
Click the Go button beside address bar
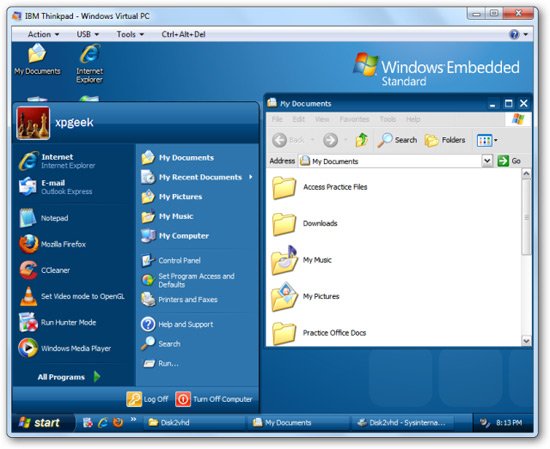pyautogui.click(x=509, y=161)
